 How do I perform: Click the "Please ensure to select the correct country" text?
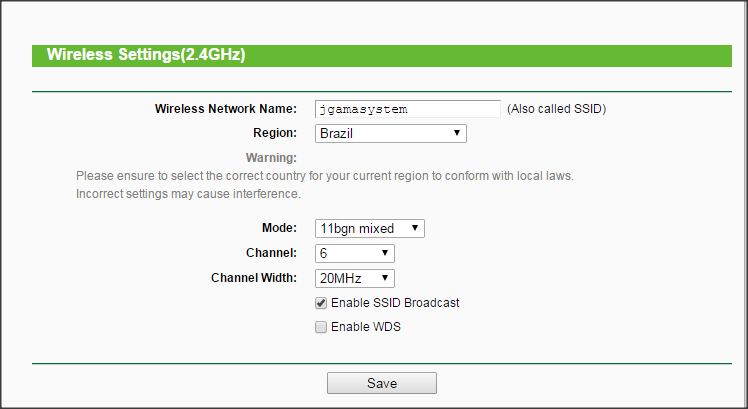click(x=324, y=175)
